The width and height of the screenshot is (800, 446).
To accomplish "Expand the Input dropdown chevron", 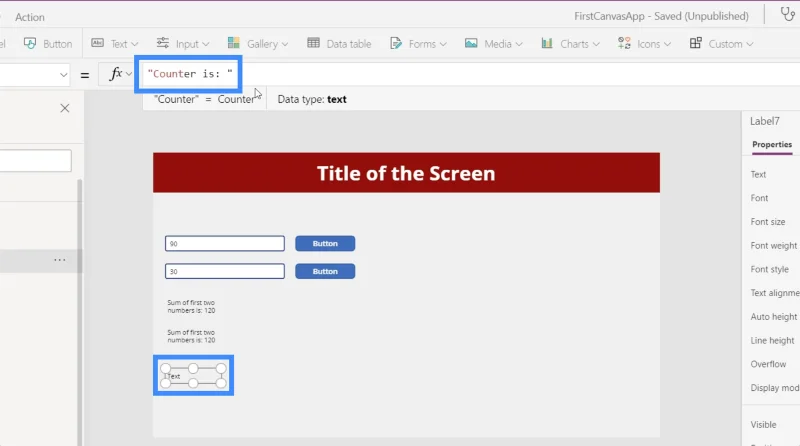I will tap(206, 44).
